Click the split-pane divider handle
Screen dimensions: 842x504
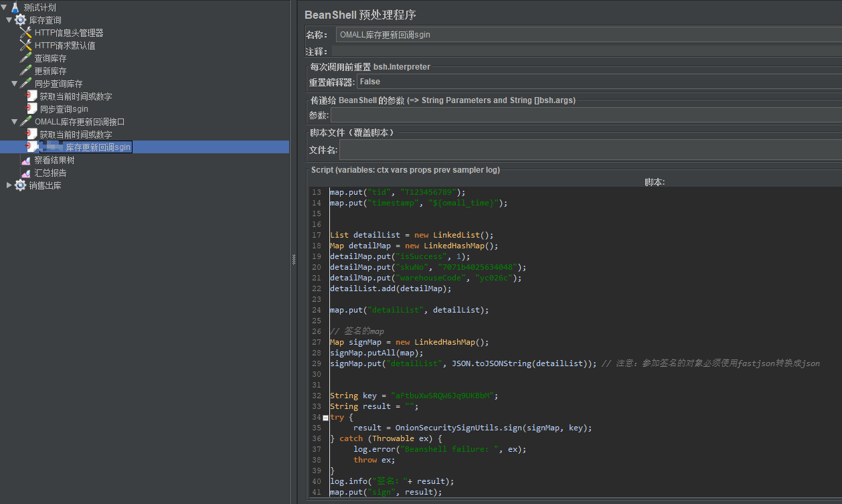click(293, 260)
